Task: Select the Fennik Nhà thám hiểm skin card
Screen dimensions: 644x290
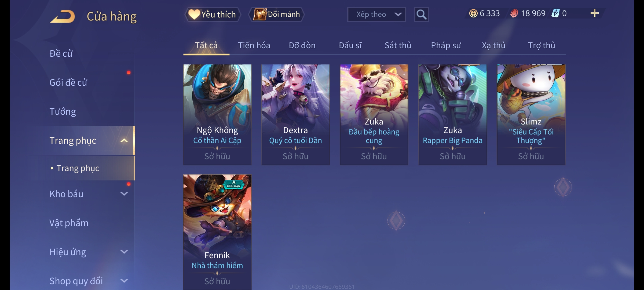Action: (217, 232)
